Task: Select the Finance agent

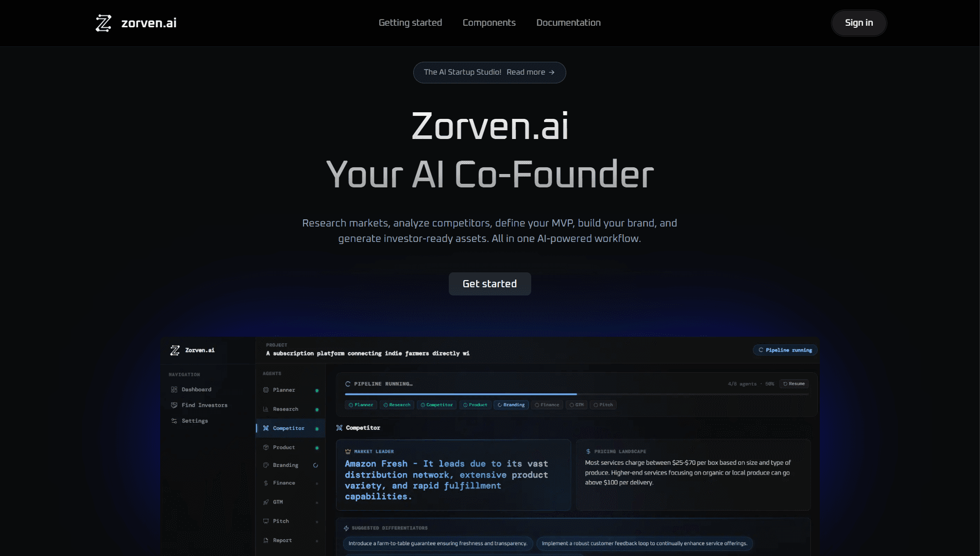Action: pos(291,483)
